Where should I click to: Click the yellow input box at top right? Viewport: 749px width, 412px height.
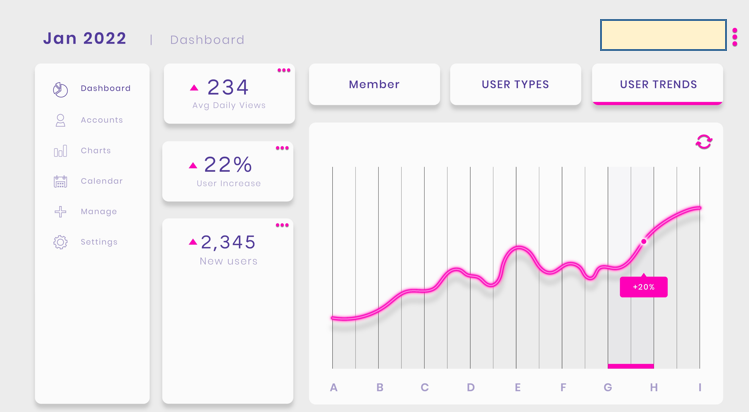click(663, 35)
